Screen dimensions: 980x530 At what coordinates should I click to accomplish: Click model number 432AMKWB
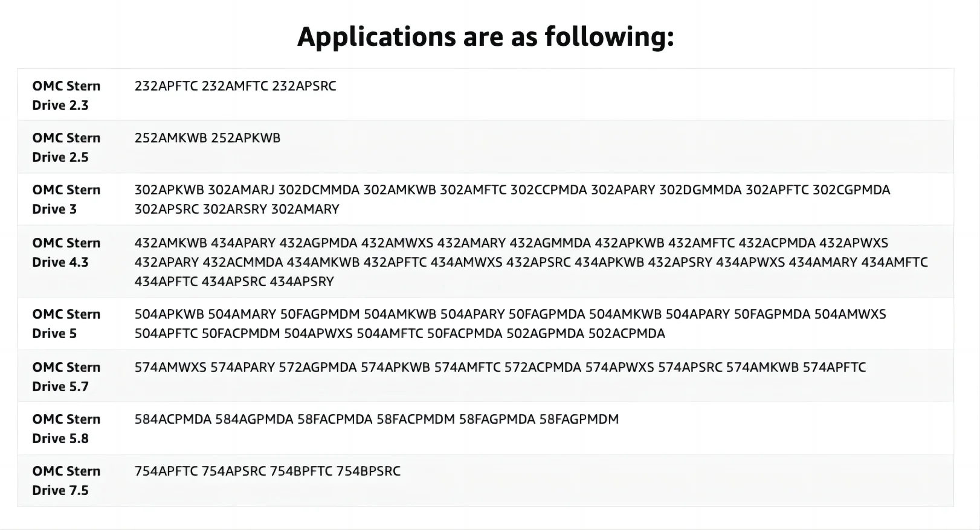click(x=170, y=243)
